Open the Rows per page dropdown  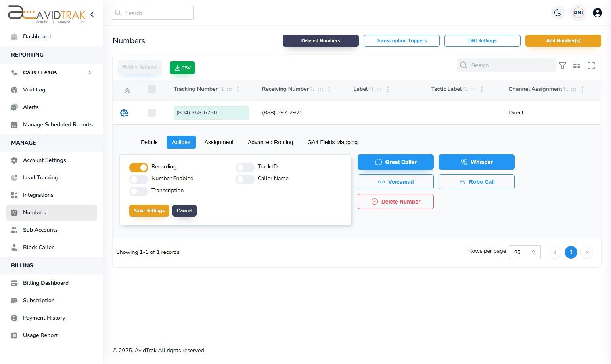tap(525, 252)
